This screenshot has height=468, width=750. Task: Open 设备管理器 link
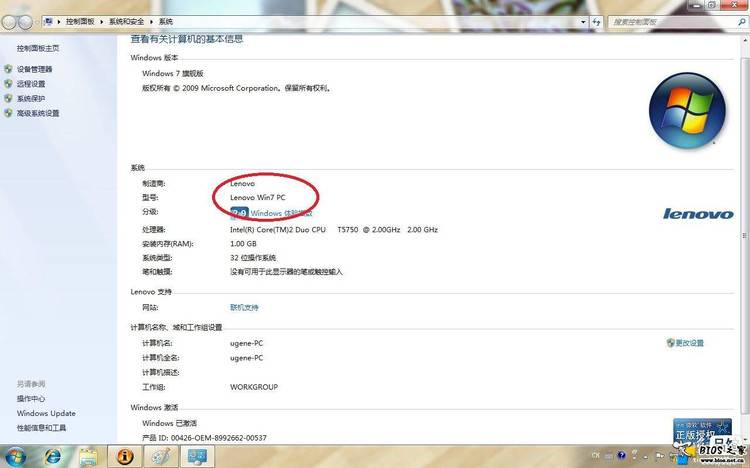point(34,69)
